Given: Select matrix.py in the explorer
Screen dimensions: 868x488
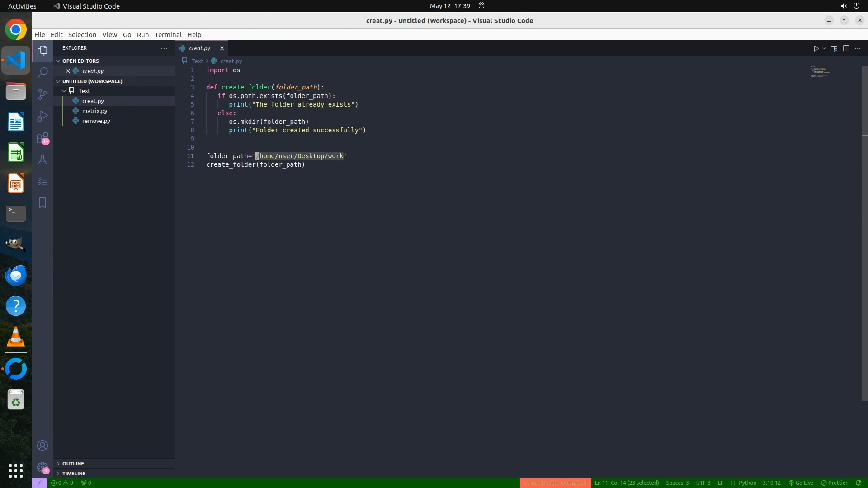Looking at the screenshot, I should 94,111.
